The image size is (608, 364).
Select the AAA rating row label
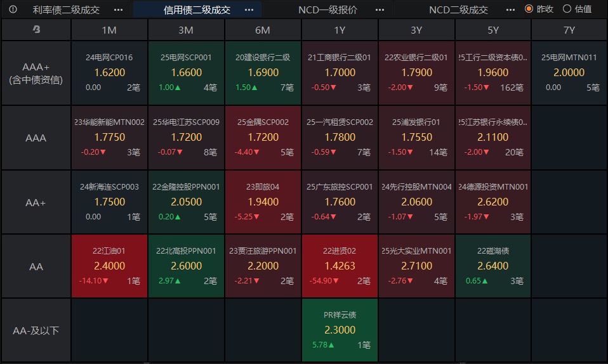tap(36, 138)
